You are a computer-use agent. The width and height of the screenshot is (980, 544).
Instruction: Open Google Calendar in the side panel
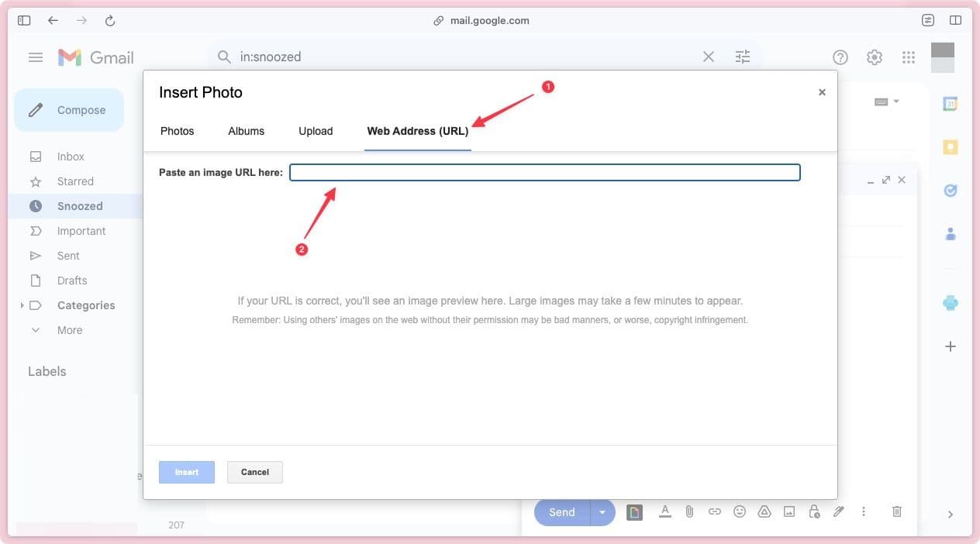click(x=951, y=102)
